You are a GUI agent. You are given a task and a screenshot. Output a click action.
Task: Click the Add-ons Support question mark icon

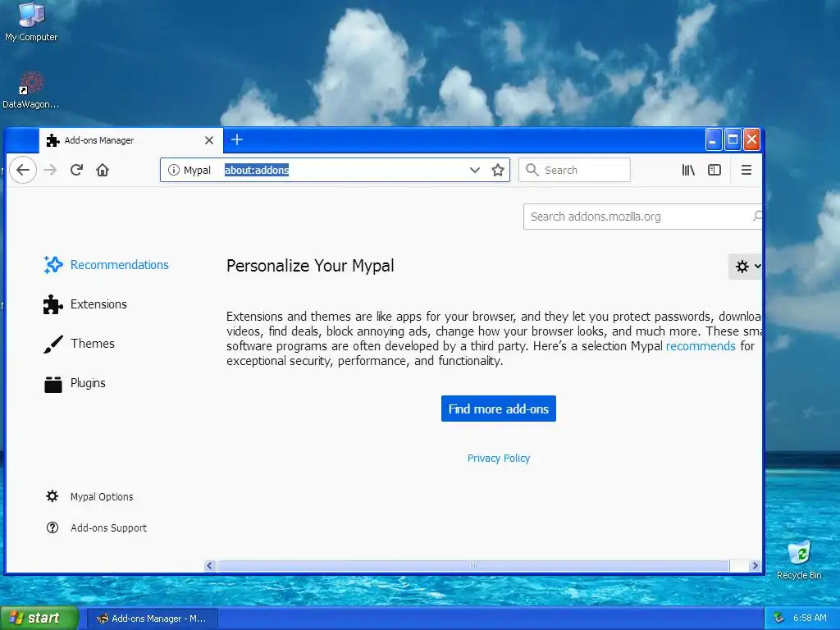[x=52, y=527]
